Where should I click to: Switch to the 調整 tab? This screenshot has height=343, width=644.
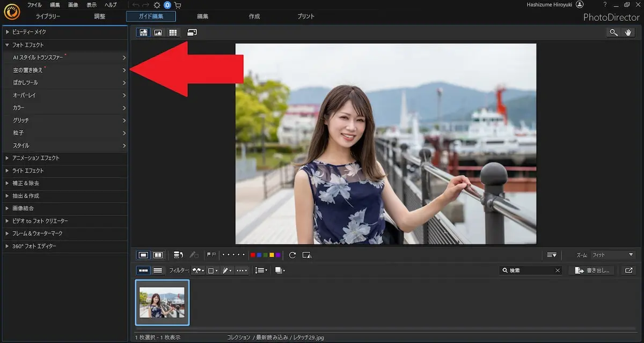[x=100, y=17]
